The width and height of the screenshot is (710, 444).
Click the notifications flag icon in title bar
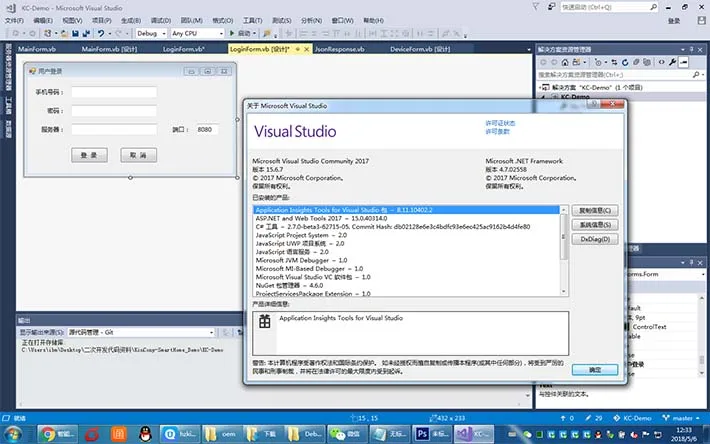(x=536, y=7)
